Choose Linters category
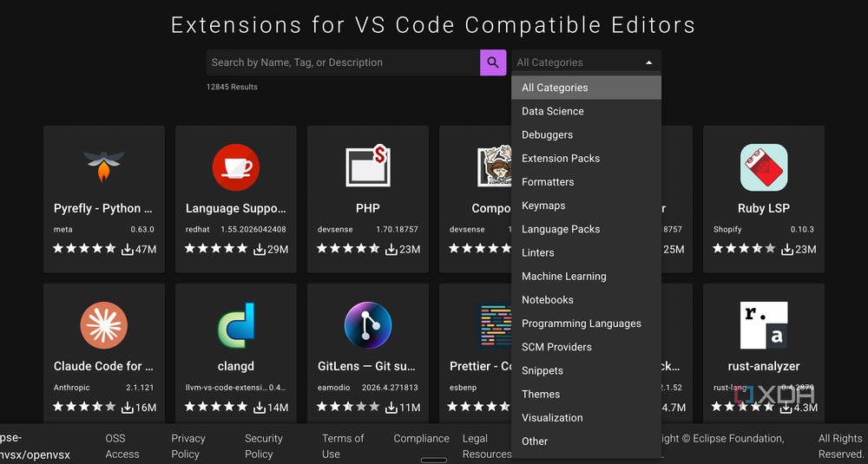The image size is (868, 464). (586, 252)
